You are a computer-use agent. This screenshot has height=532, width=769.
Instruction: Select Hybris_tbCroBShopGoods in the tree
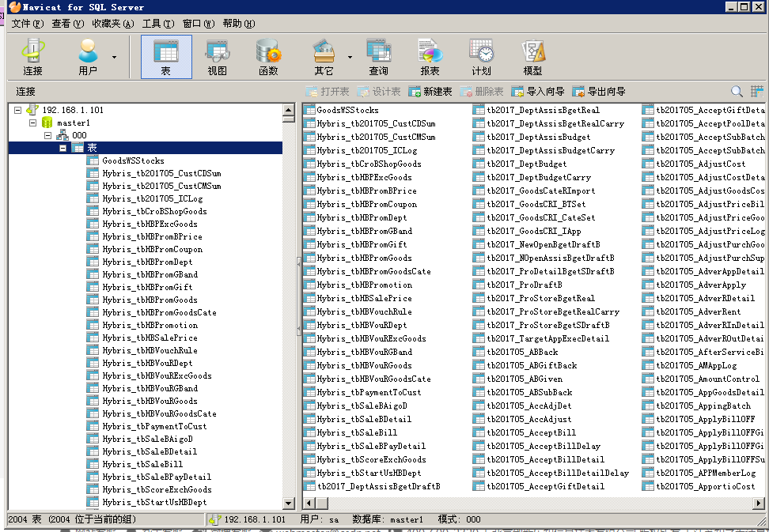pyautogui.click(x=154, y=211)
